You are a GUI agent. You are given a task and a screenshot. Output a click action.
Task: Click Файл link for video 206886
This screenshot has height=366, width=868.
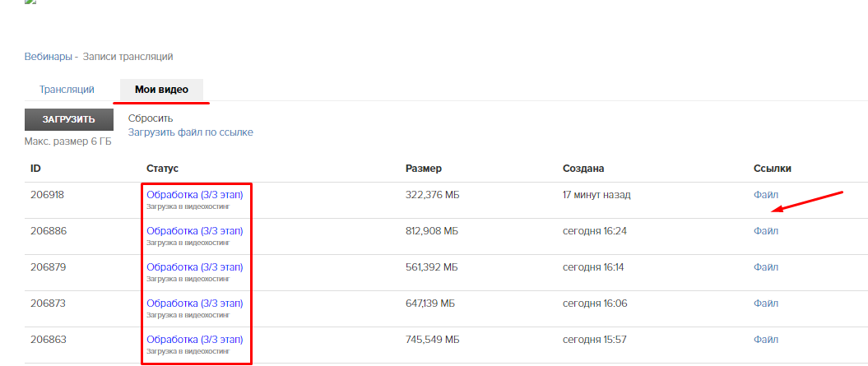(765, 231)
